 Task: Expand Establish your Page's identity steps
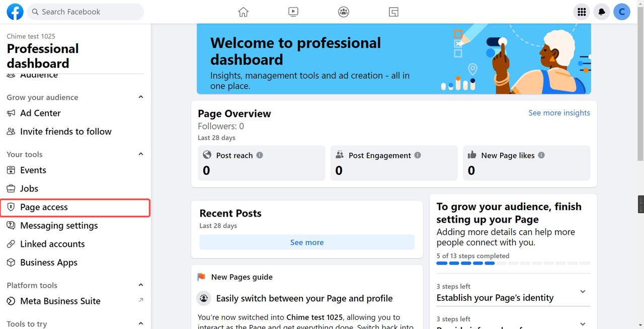tap(583, 292)
